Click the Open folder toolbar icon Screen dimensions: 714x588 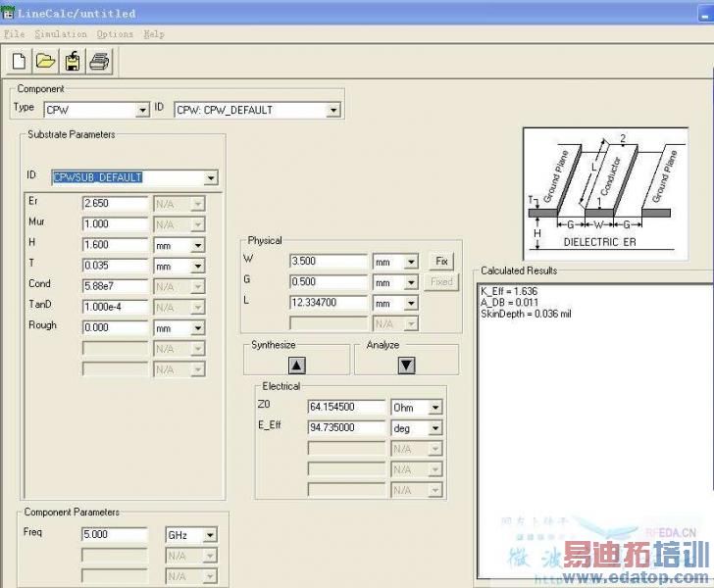tap(45, 61)
